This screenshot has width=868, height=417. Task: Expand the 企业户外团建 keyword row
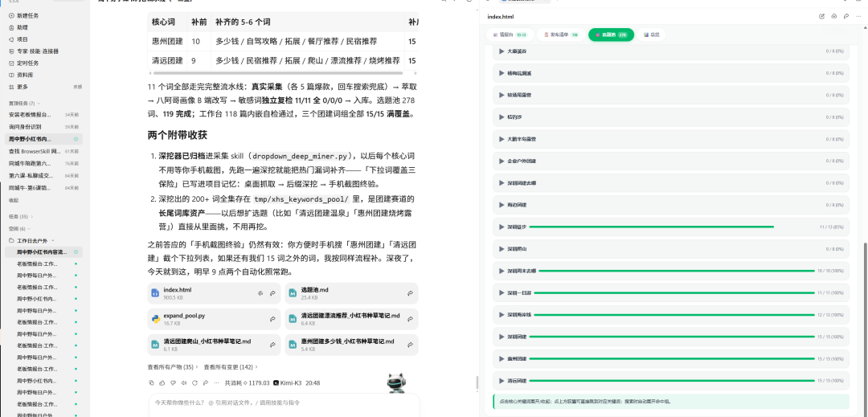671,161
